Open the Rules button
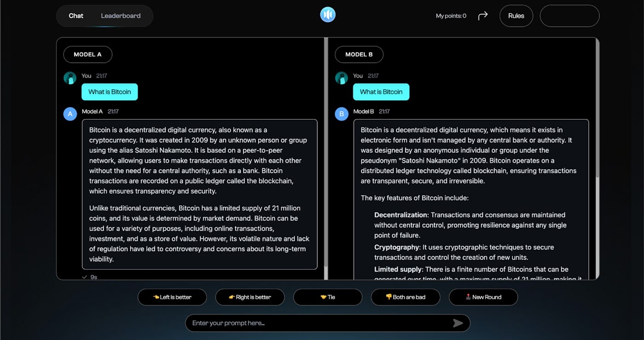Screen dimensions: 644x340 click(x=516, y=16)
